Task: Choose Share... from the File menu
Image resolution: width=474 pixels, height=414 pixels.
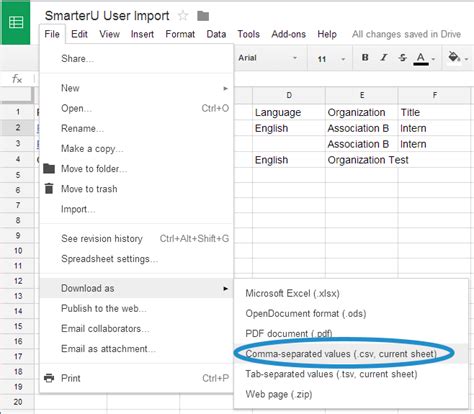Action: pyautogui.click(x=137, y=59)
